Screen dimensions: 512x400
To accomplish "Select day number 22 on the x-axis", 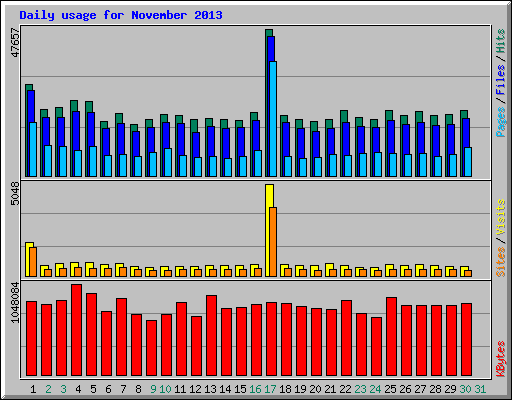I will click(x=345, y=389).
